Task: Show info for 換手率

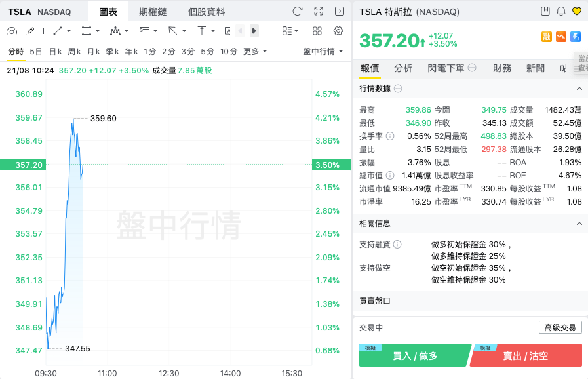Action: [x=390, y=136]
